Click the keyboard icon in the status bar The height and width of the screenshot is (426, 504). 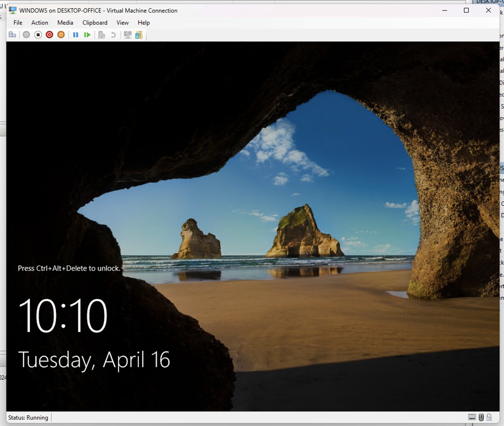coord(472,417)
